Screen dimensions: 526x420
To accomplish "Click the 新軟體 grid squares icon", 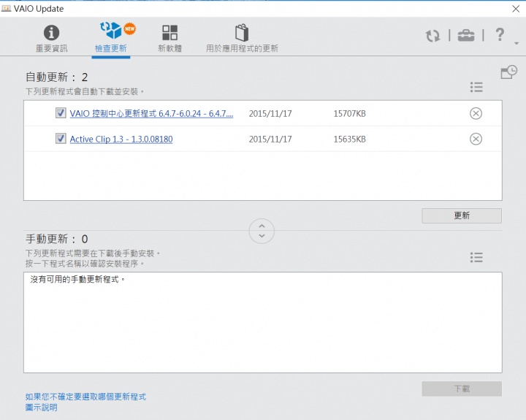I will tap(169, 33).
